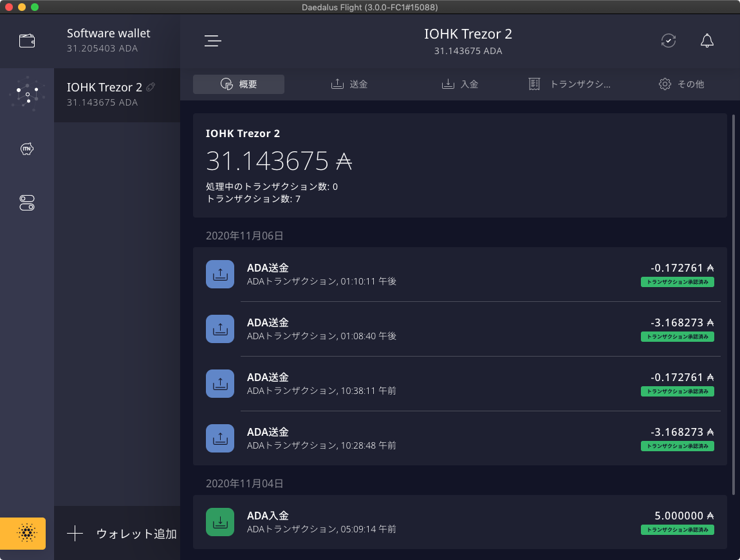
Task: Open the settings toggles icon in sidebar
Action: 27,203
